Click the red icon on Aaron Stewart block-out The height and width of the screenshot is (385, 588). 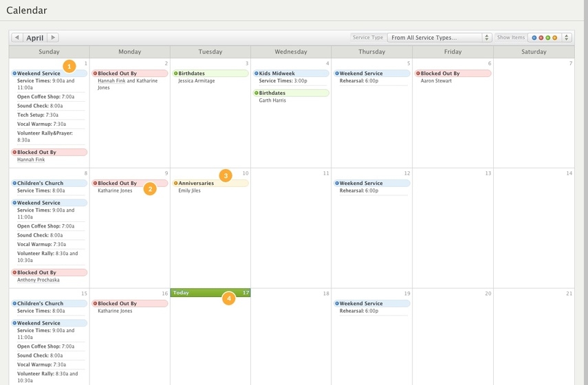pos(418,74)
